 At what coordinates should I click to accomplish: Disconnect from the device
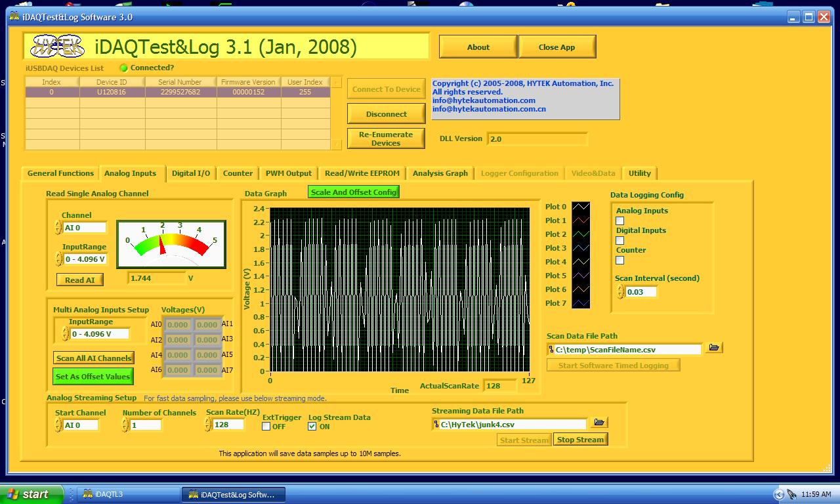[x=387, y=114]
